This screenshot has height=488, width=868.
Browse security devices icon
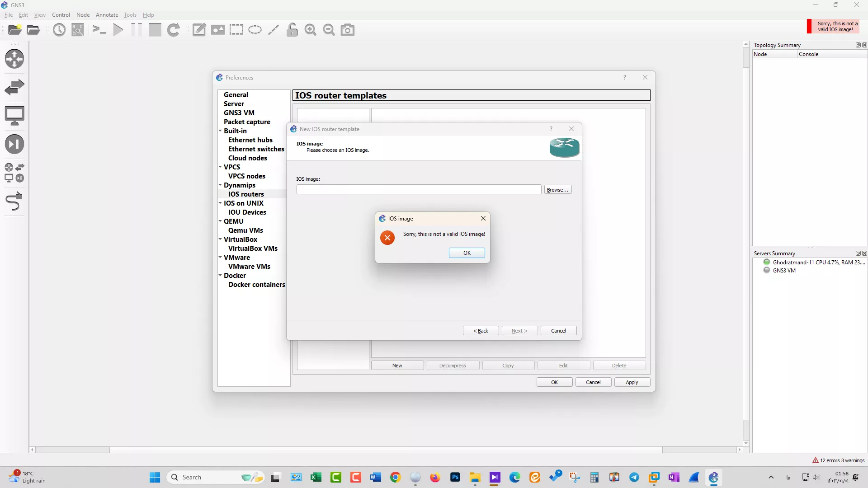(x=14, y=144)
